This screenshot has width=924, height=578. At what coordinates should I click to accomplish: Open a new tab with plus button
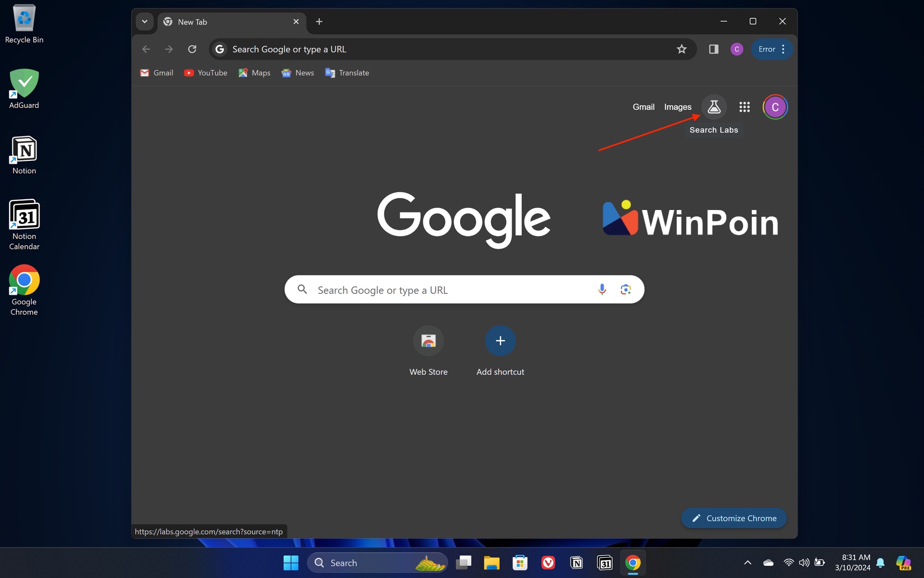click(319, 22)
